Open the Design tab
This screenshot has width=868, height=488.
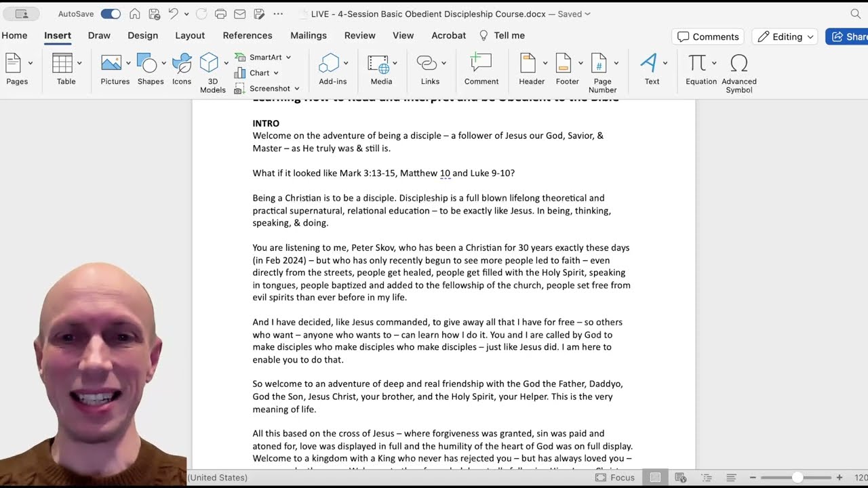142,35
